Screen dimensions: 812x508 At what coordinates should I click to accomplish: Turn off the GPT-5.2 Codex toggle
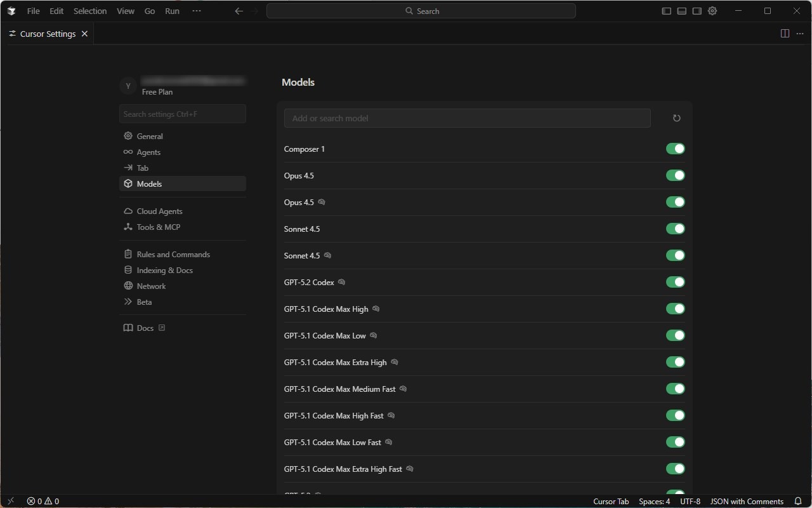675,282
